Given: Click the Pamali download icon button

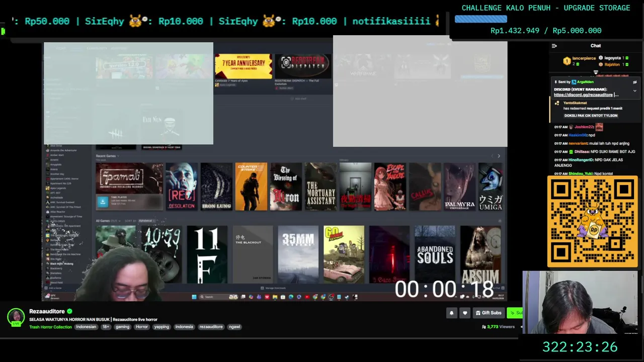Looking at the screenshot, I should point(103,201).
